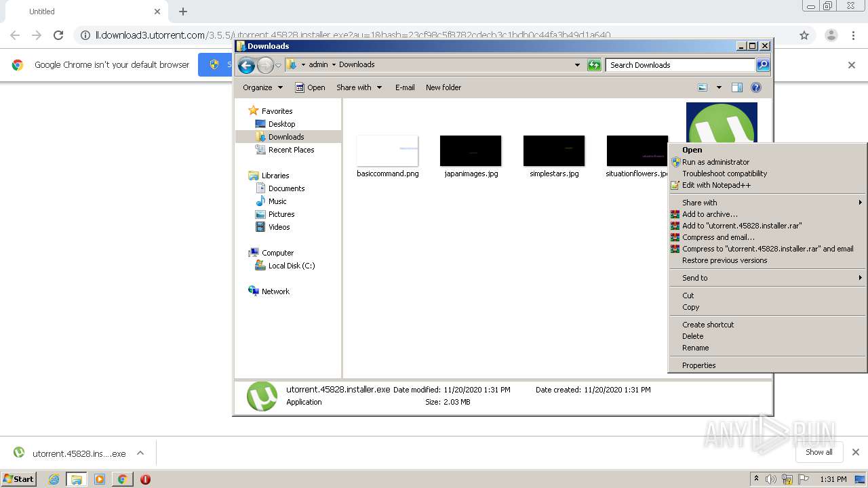Choose Add to "utorrent.45828.installer.rar"
The image size is (868, 488).
point(767,226)
